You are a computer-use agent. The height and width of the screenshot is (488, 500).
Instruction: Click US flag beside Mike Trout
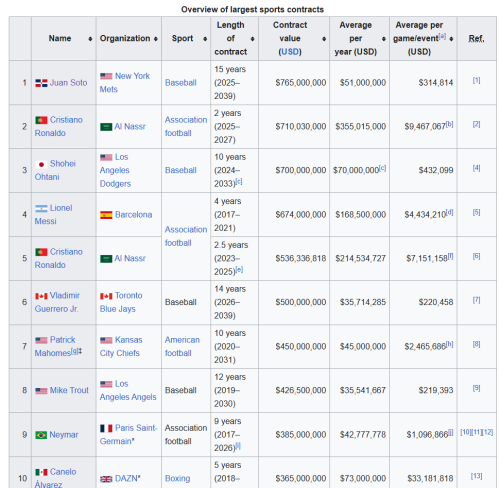click(x=41, y=391)
